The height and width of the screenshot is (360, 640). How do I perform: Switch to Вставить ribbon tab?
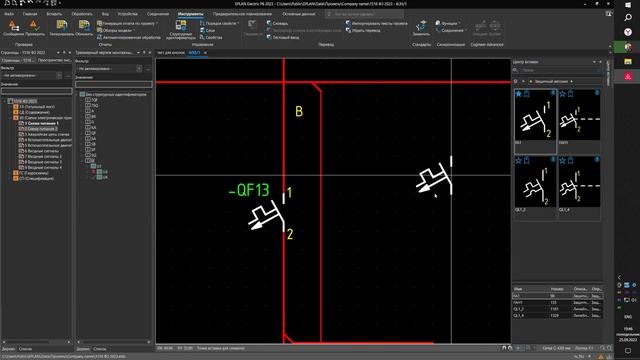54,14
